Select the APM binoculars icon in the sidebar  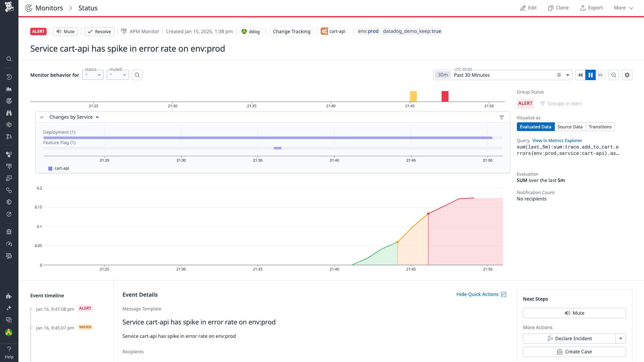click(9, 113)
